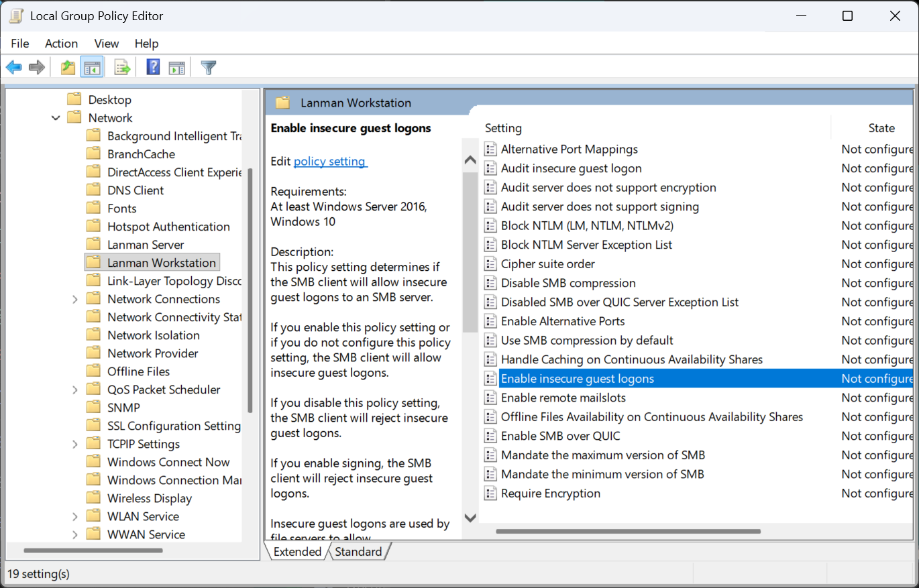Select the Lanman Workstation folder icon
Viewport: 919px width, 588px height.
point(94,262)
